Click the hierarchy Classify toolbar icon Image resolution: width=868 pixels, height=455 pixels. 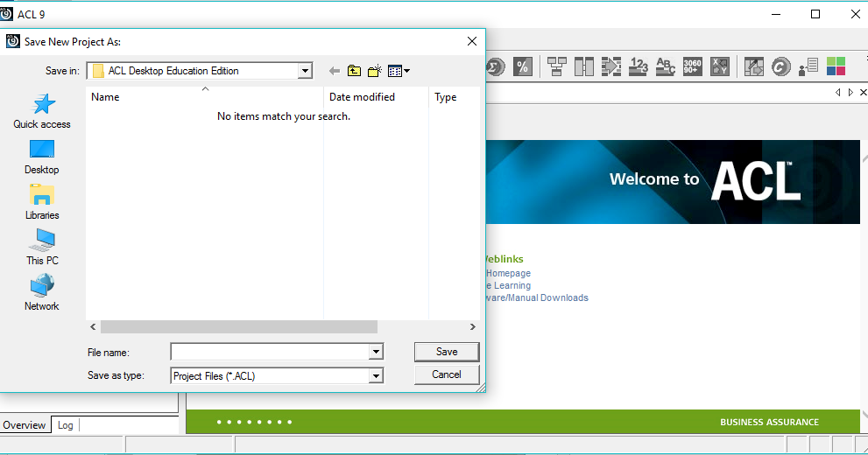(x=556, y=66)
